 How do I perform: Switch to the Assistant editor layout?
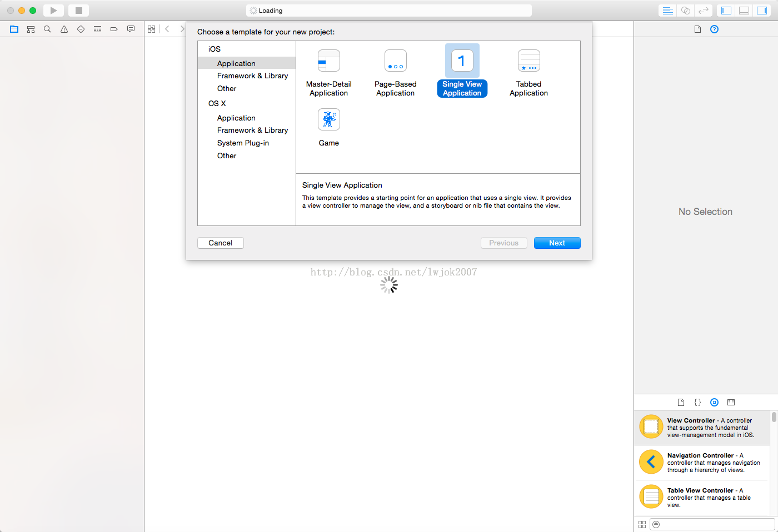686,11
